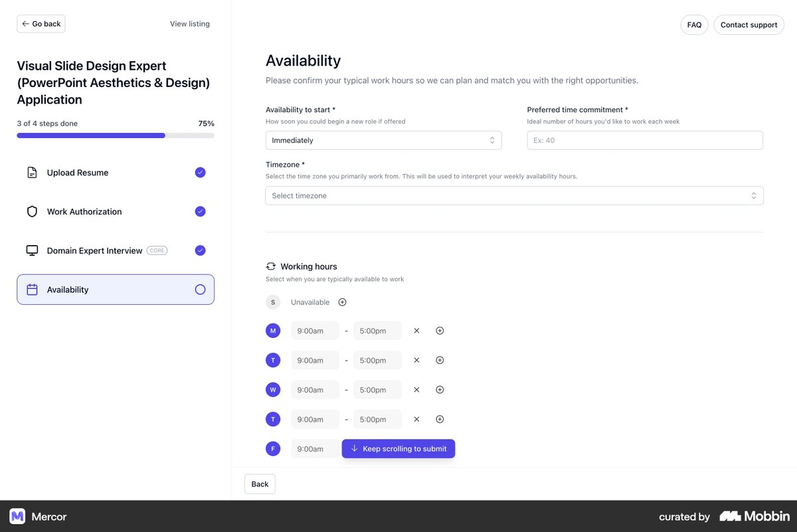Delete Wednesday's working hours row

pos(416,390)
